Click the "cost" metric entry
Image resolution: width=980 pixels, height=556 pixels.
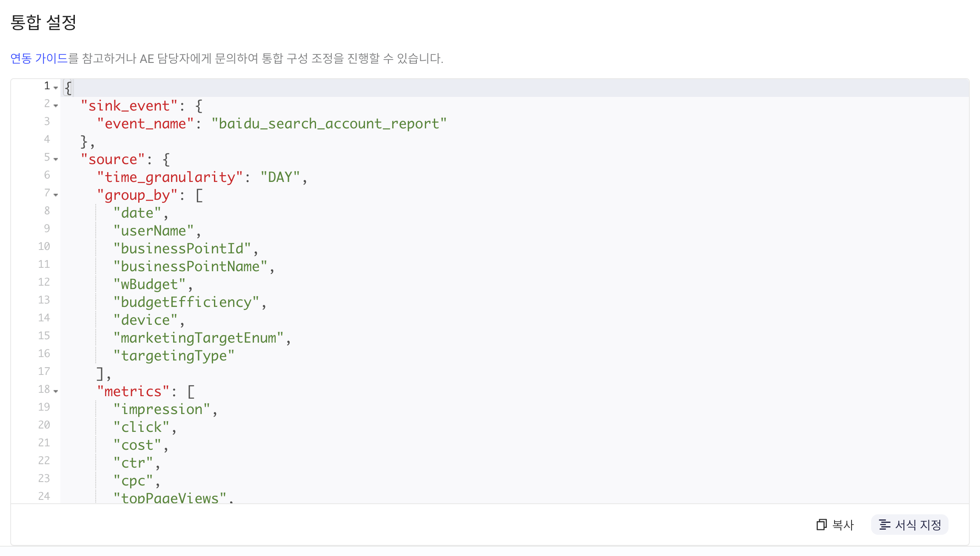(x=137, y=445)
